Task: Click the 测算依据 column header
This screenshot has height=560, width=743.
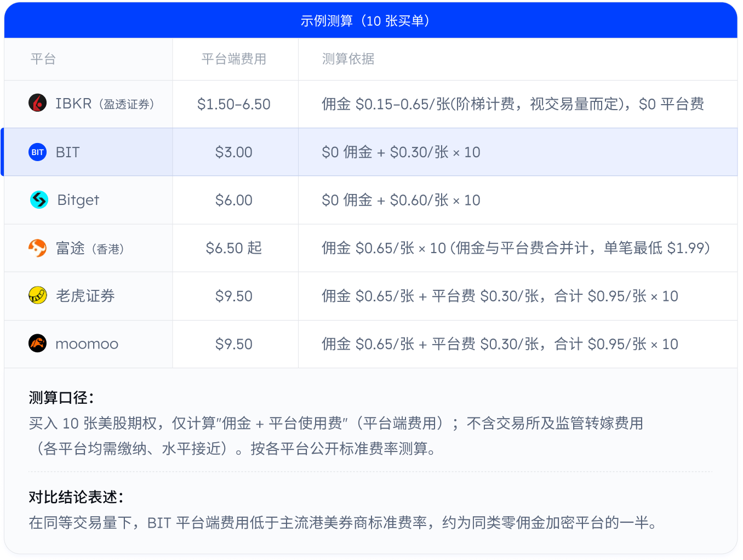Action: (x=348, y=59)
